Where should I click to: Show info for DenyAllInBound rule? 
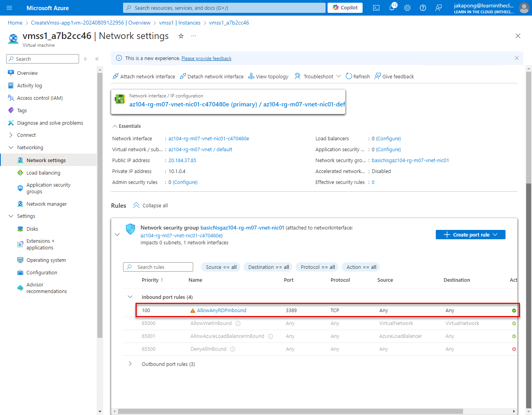coord(233,349)
